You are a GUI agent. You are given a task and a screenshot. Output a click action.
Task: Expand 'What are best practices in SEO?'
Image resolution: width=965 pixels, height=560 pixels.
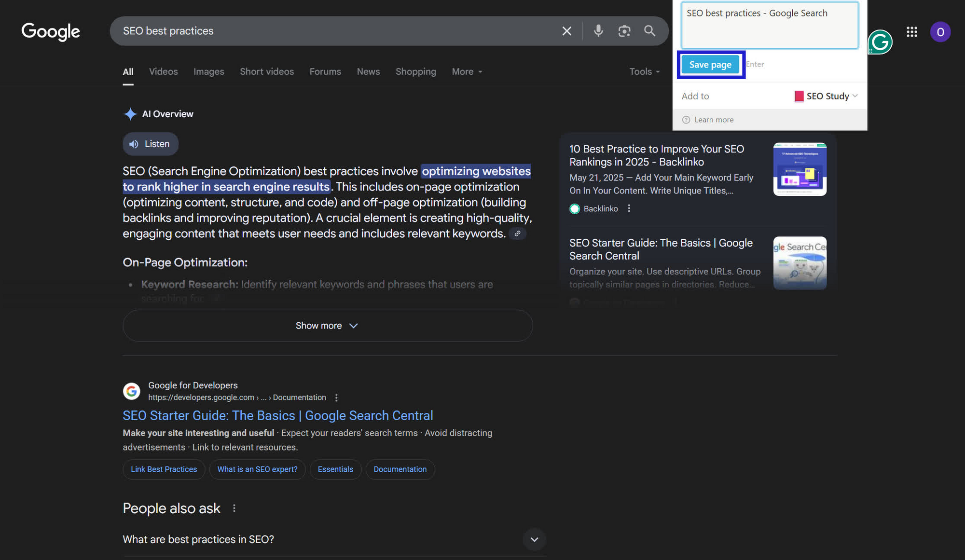534,539
